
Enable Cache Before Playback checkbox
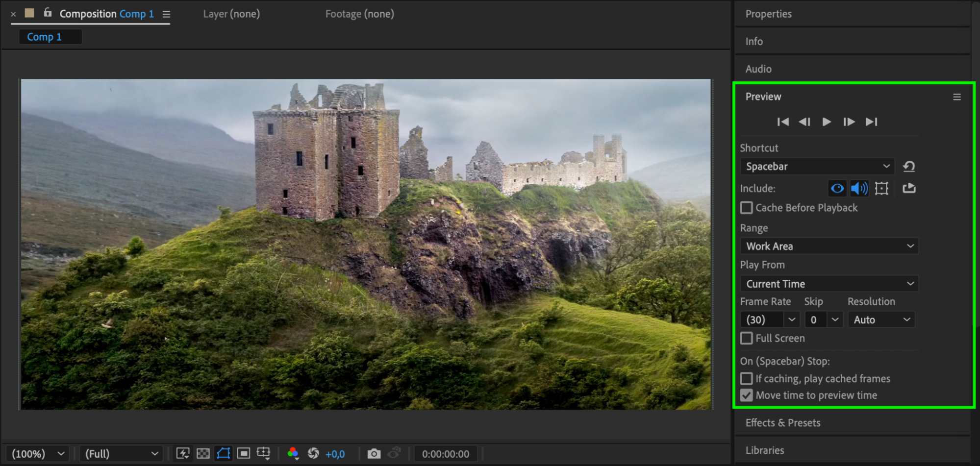coord(747,208)
